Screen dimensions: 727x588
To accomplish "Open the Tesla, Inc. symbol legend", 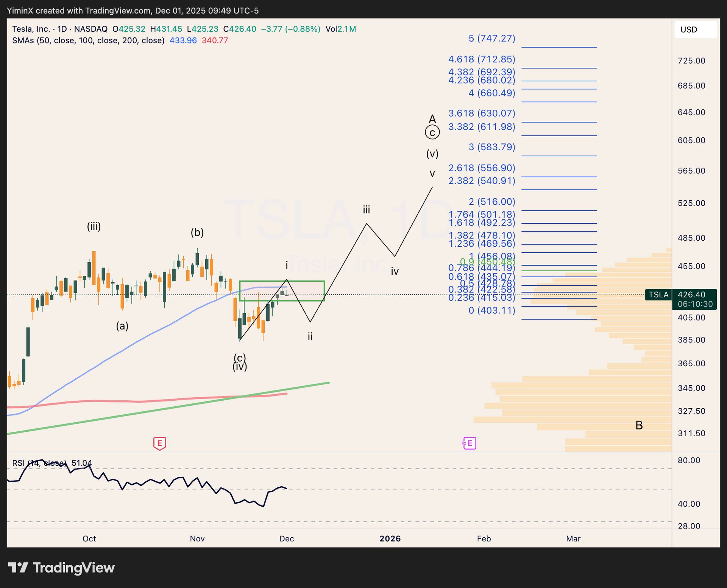I will [x=31, y=29].
